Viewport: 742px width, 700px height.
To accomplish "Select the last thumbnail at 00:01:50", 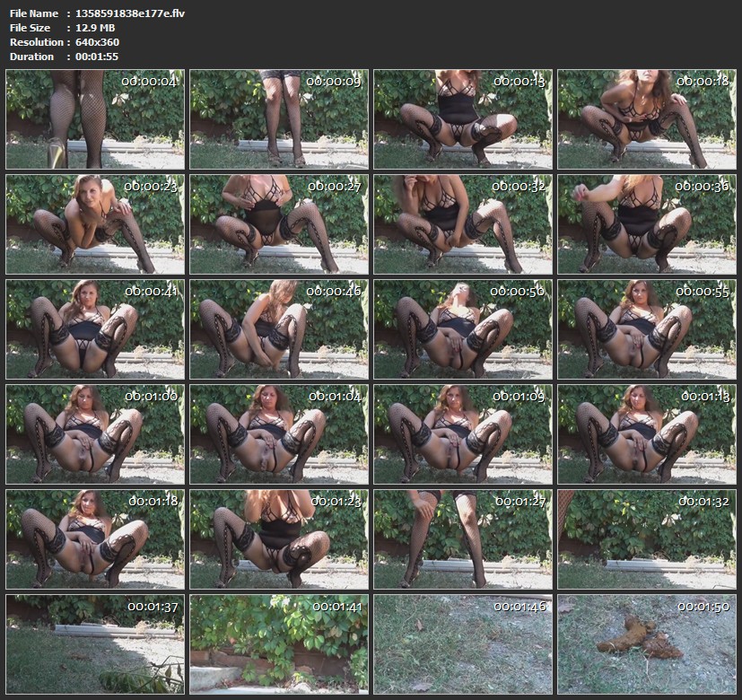I will (x=646, y=643).
